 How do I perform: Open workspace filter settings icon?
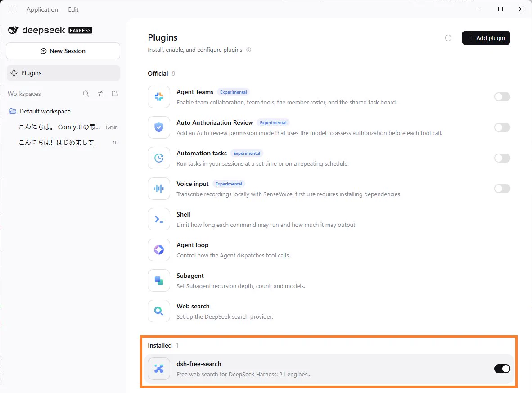[100, 94]
